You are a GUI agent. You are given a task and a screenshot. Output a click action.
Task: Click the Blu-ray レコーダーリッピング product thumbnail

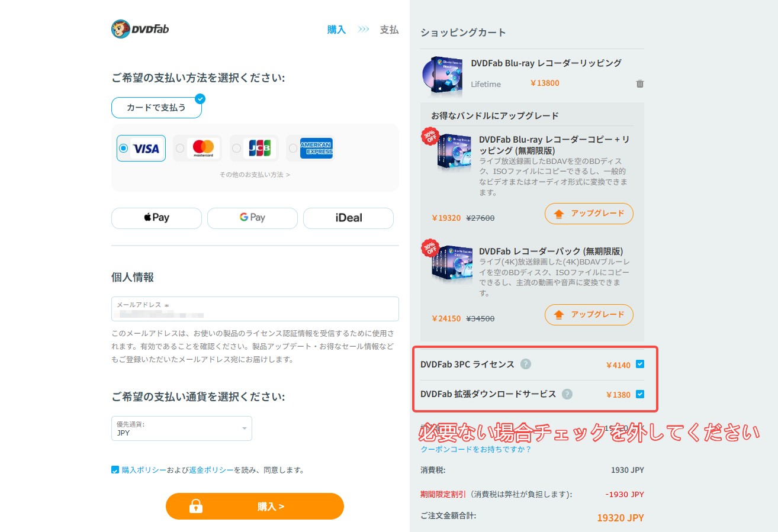(x=443, y=77)
